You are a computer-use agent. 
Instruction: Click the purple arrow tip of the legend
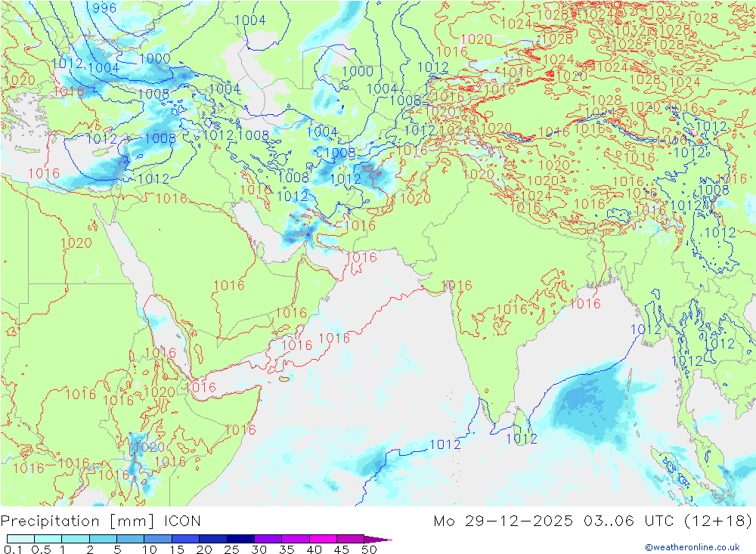(379, 539)
